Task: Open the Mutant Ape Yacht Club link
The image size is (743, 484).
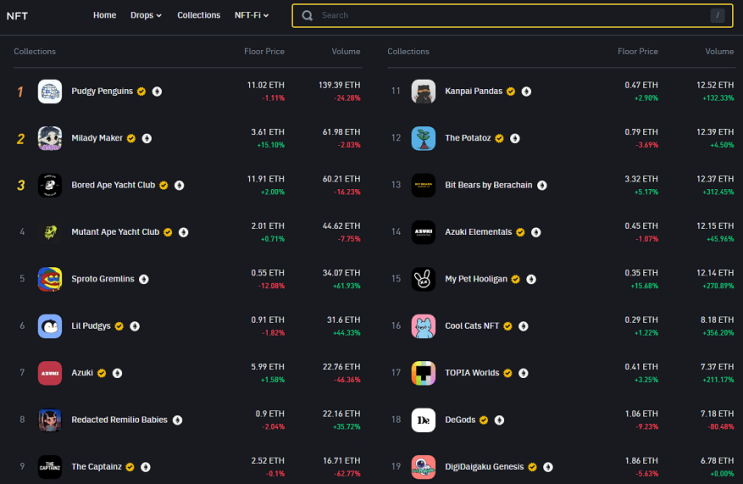Action: coord(115,232)
